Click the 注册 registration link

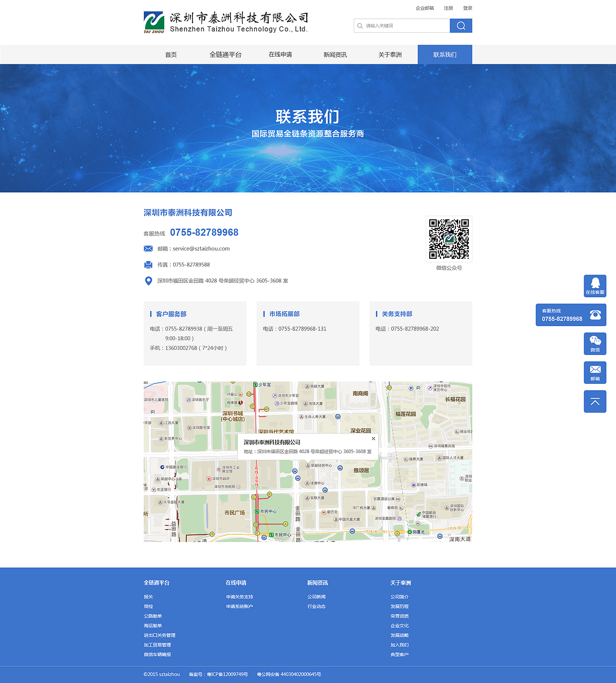click(448, 8)
